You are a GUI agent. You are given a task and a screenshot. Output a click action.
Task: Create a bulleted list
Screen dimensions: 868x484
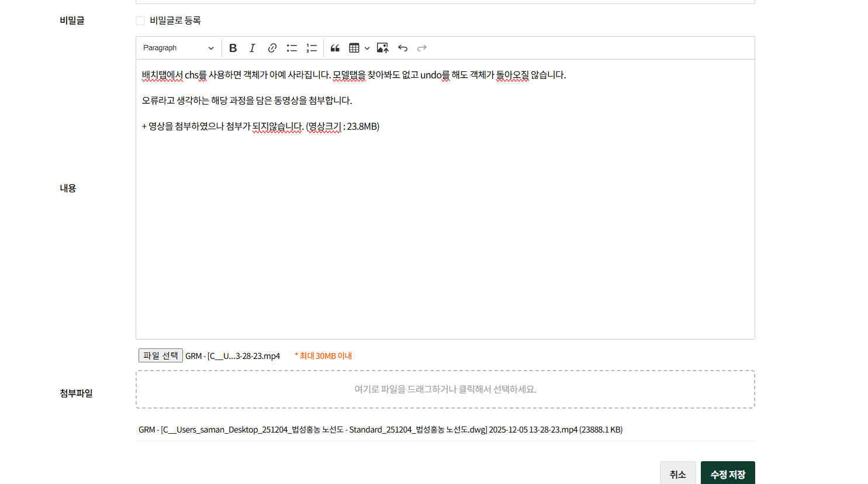pos(292,48)
